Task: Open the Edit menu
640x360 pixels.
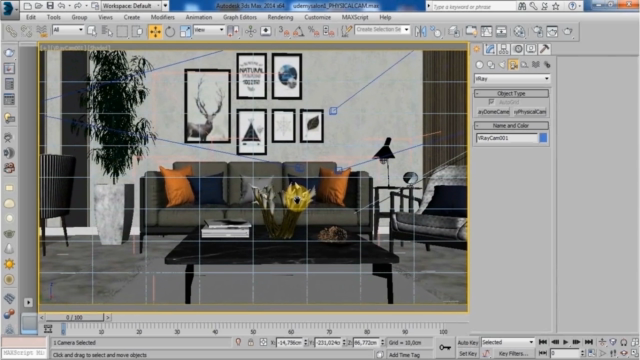Action: tap(31, 17)
